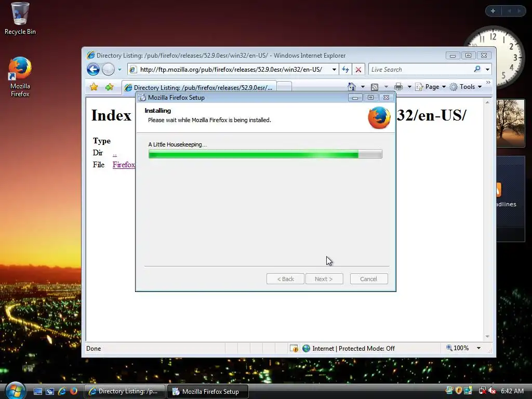Viewport: 532px width, 399px height.
Task: Go back with Internet Explorer's Back arrow
Action: (93, 70)
